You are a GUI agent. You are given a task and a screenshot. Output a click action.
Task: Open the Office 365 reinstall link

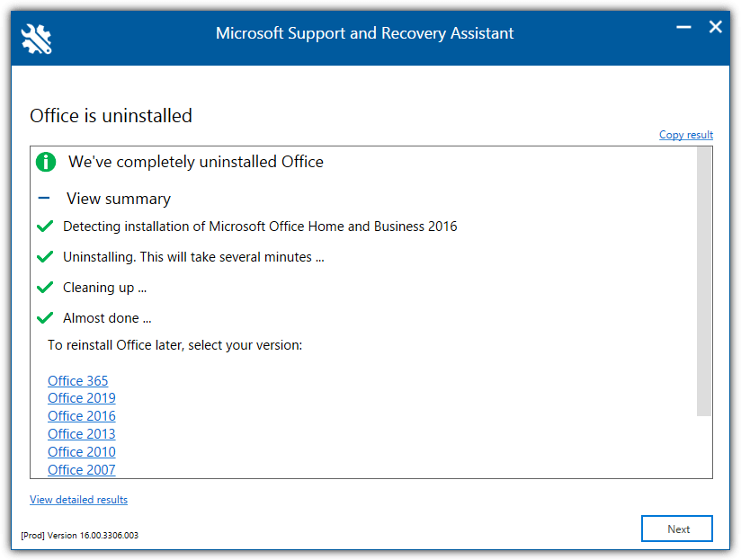click(77, 380)
